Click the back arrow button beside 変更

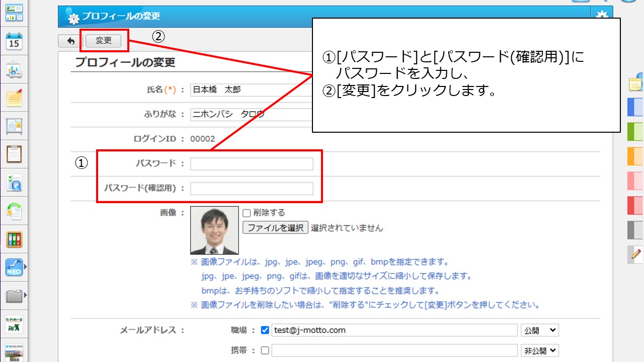pos(70,41)
